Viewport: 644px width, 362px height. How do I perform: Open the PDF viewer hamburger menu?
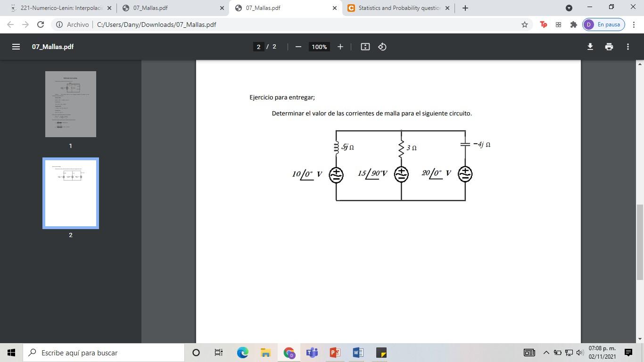click(16, 46)
